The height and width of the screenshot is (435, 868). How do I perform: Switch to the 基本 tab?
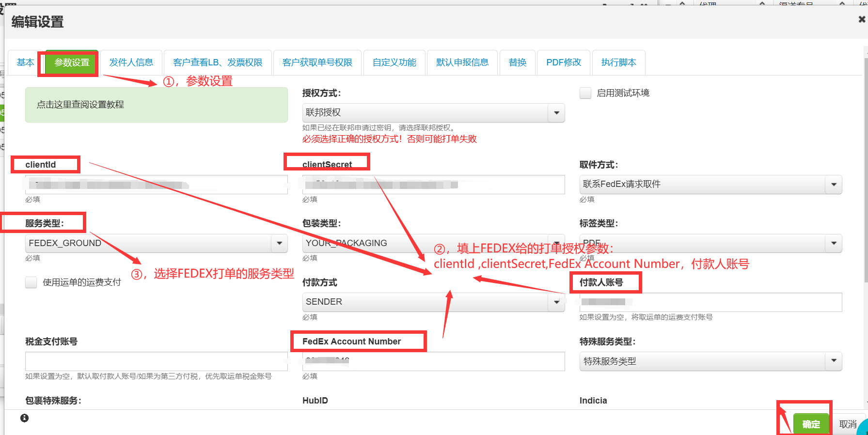[x=25, y=62]
